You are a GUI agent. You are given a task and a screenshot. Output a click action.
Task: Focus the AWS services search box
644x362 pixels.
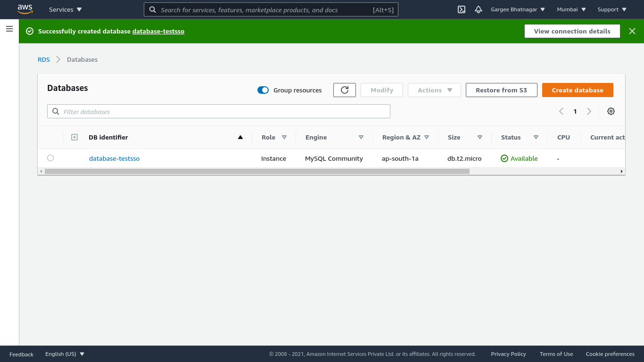click(x=271, y=9)
